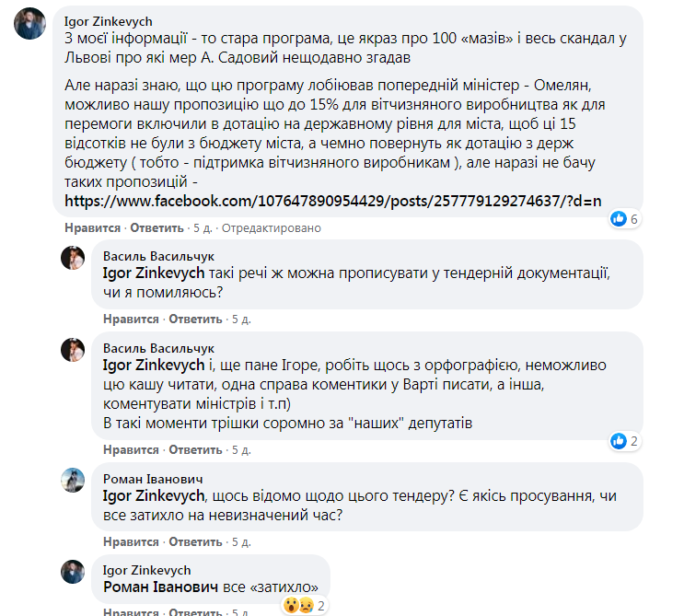684x616 pixels.
Task: Click the Igor Zinkevych mention in Роман Іванович's comment
Action: tap(154, 495)
